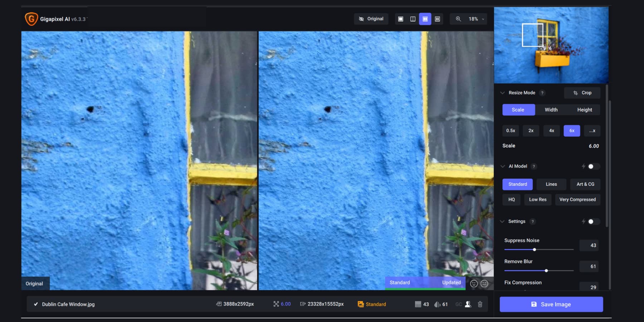The height and width of the screenshot is (322, 644).
Task: Click the zoom magnifier icon in toolbar
Action: (459, 19)
